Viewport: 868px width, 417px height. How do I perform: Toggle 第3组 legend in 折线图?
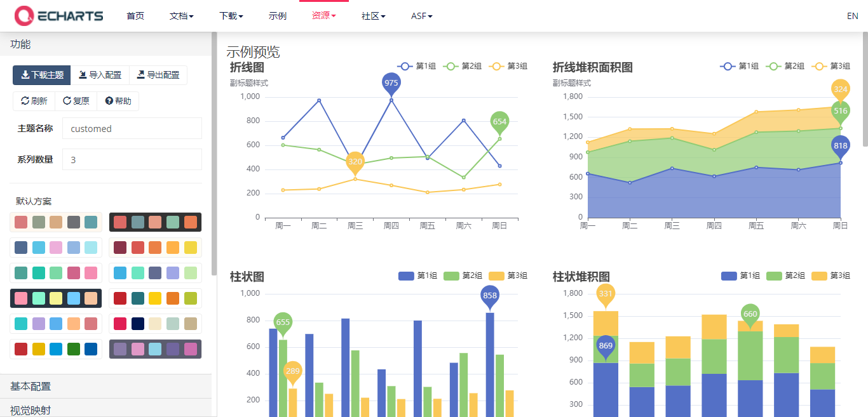tap(508, 66)
